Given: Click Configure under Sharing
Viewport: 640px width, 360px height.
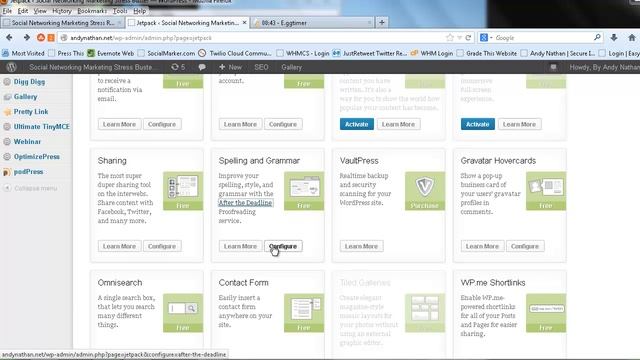Looking at the screenshot, I should [x=162, y=246].
